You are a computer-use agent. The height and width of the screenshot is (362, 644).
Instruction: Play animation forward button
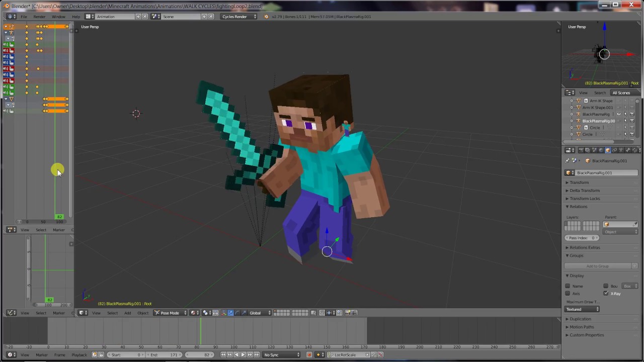[243, 355]
